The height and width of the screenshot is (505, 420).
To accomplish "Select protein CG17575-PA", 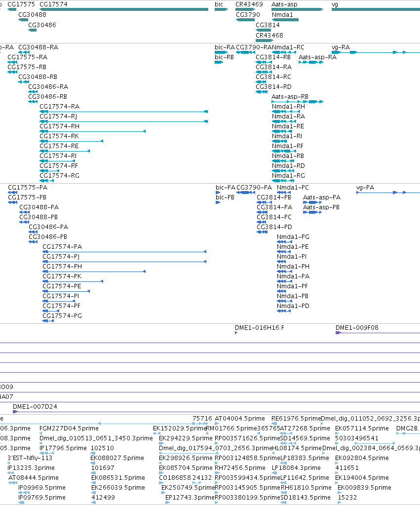I will point(28,188).
